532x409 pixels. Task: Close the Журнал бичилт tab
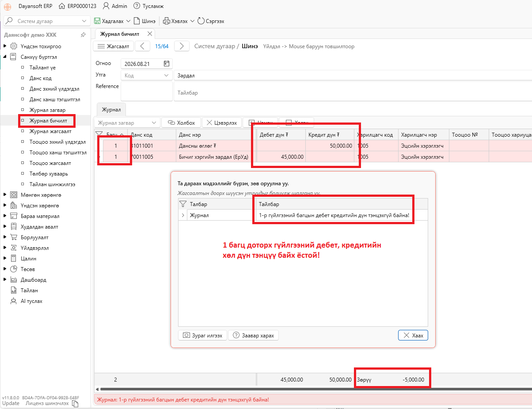coord(150,34)
